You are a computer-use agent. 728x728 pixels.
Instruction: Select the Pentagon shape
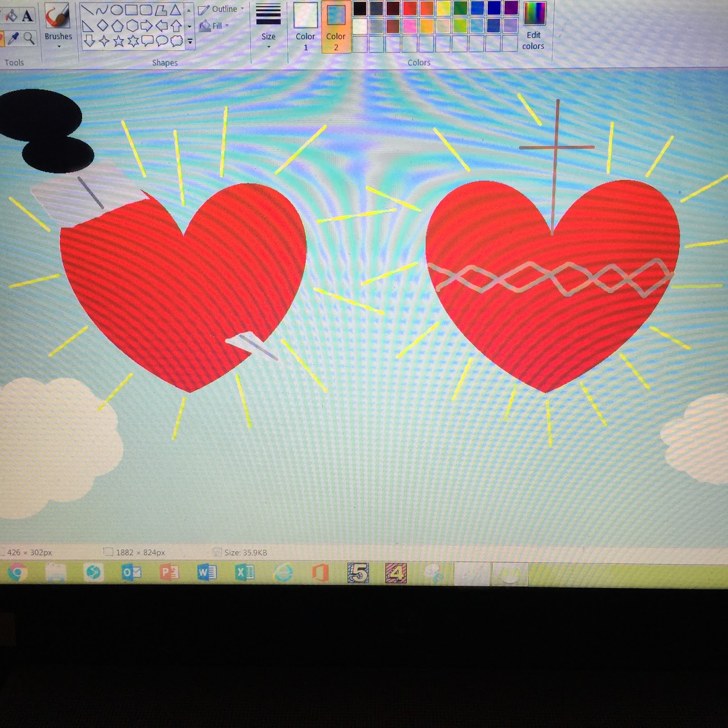click(x=117, y=25)
